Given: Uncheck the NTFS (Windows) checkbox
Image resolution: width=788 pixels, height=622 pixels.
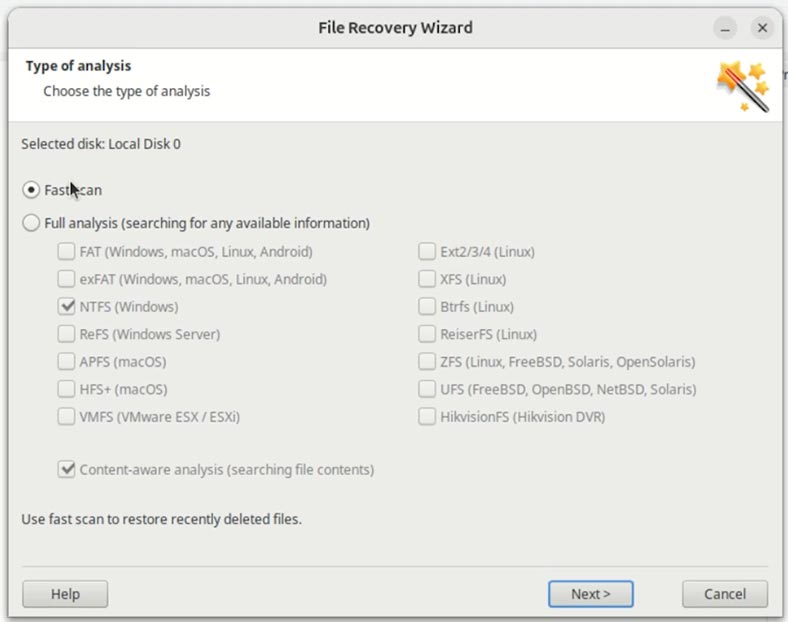Looking at the screenshot, I should 66,306.
